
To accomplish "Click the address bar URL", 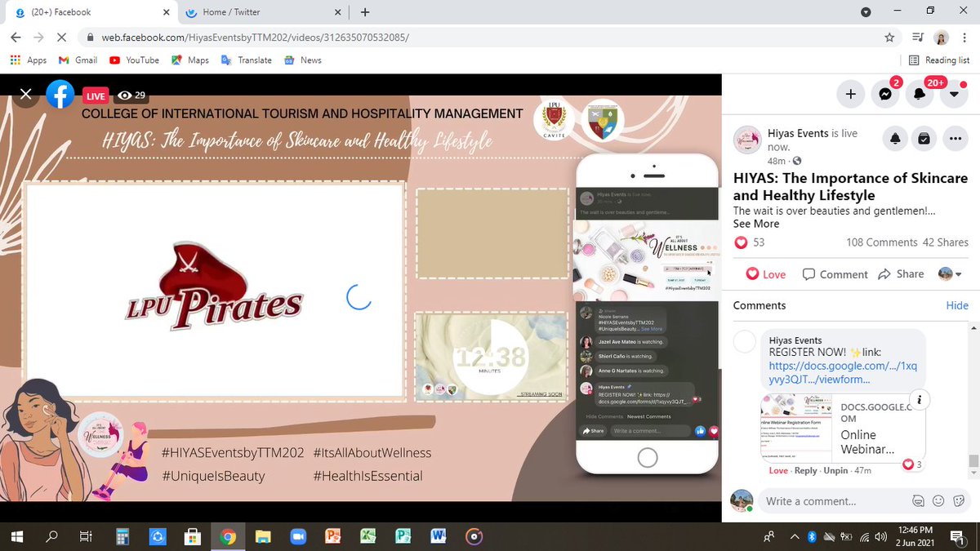I will pos(256,38).
